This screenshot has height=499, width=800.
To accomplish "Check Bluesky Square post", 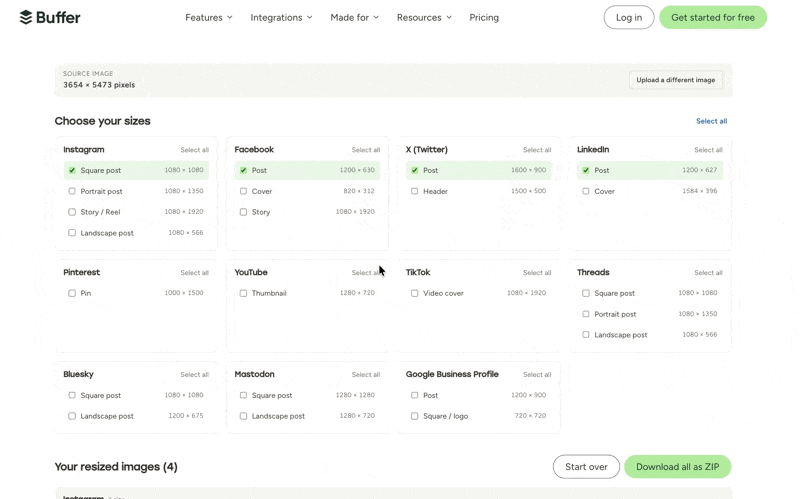I will tap(72, 395).
